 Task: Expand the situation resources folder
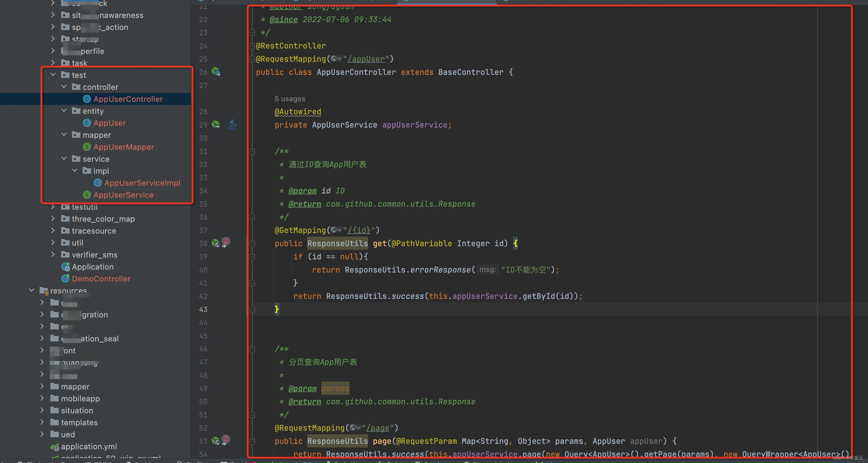click(42, 410)
